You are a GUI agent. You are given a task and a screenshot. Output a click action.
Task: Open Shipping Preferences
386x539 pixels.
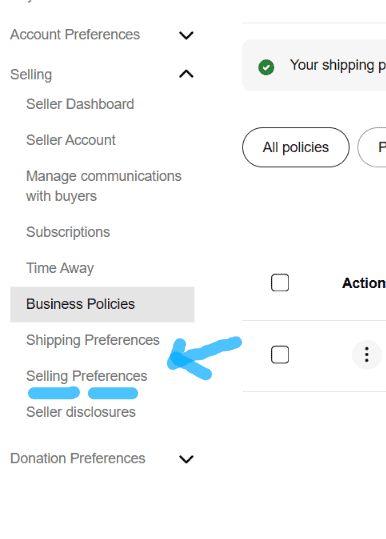pyautogui.click(x=93, y=340)
